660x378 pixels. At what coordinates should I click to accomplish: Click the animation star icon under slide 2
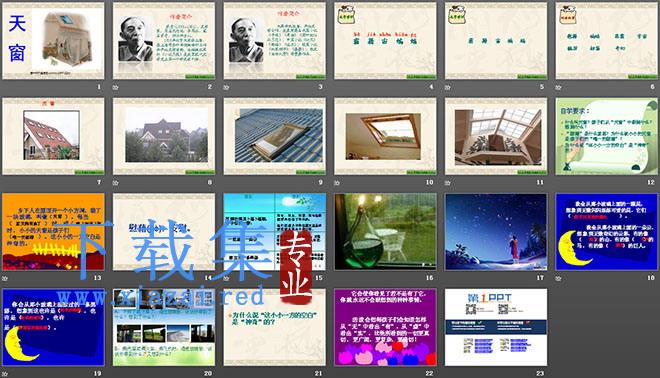[x=115, y=88]
